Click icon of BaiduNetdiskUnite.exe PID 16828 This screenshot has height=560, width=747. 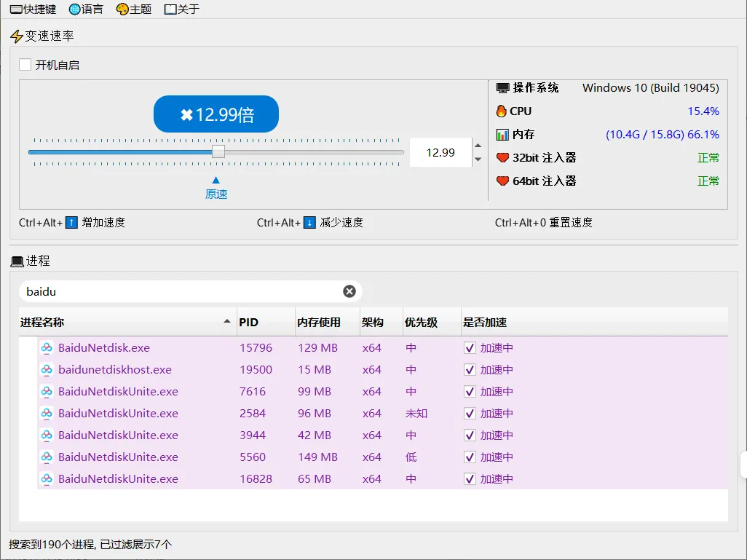(47, 479)
